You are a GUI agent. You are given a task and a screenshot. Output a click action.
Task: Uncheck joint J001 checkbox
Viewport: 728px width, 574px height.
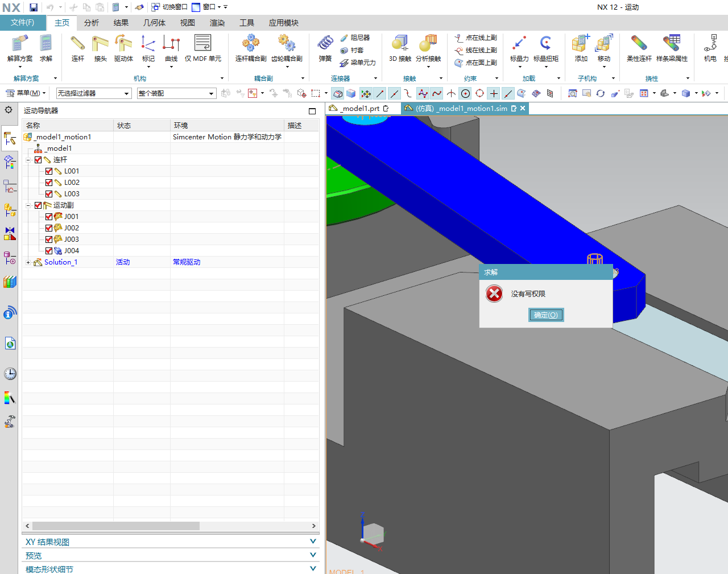(x=49, y=217)
